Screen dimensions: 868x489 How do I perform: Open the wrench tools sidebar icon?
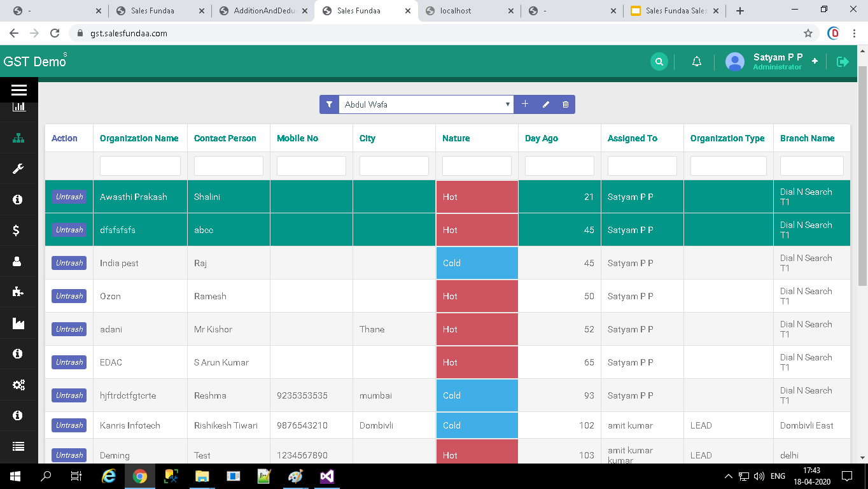pyautogui.click(x=18, y=169)
